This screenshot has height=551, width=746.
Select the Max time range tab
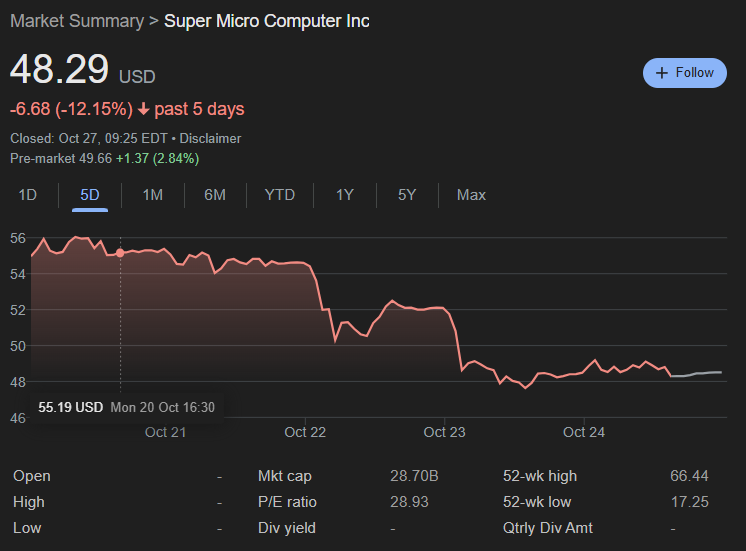pos(471,195)
